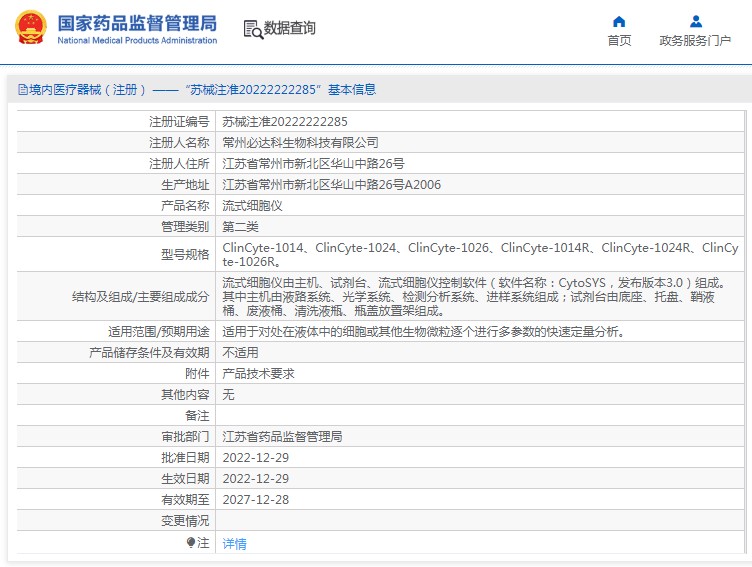
Task: Click the lightbulb icon beside 注
Action: click(x=191, y=543)
